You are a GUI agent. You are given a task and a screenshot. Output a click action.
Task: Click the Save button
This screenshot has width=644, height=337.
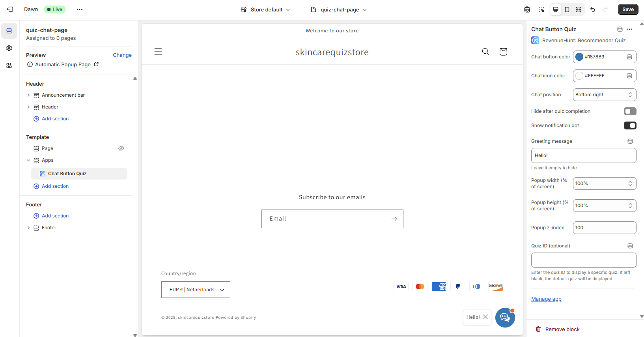[x=628, y=9]
